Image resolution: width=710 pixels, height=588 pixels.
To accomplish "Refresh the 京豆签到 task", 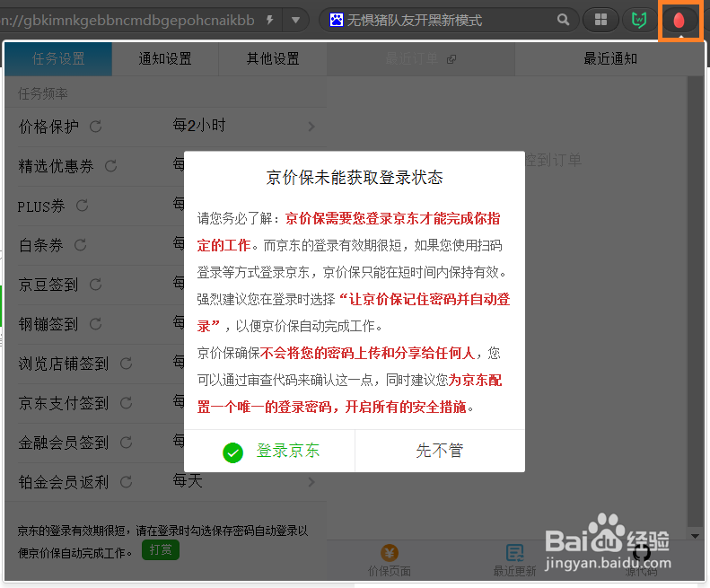I will 95,285.
